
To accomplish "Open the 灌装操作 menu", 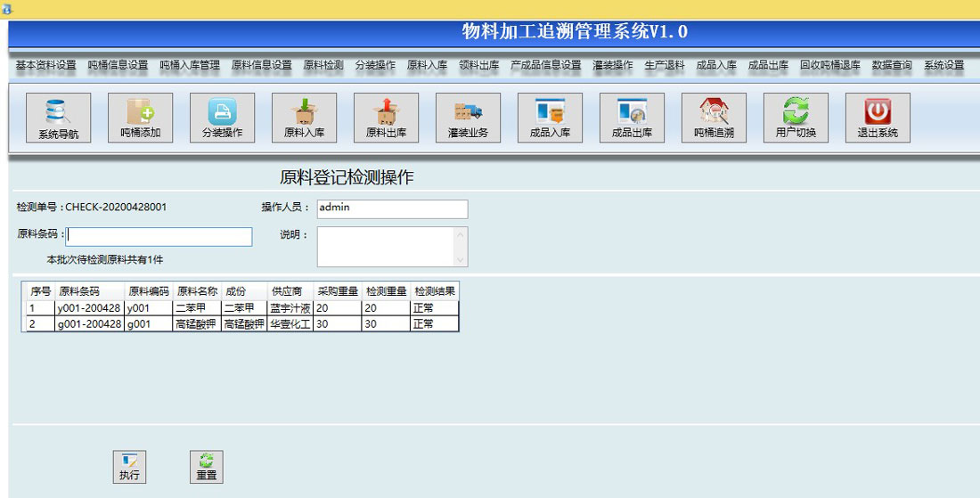I will click(x=613, y=65).
